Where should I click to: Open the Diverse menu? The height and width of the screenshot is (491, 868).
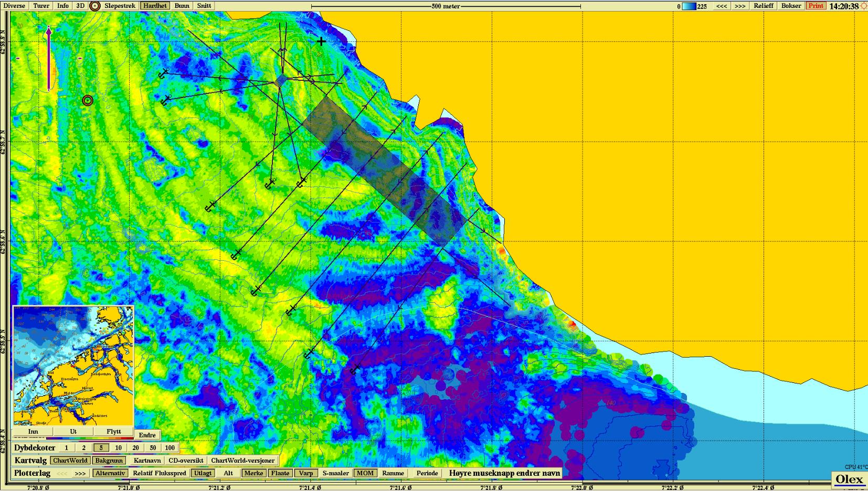click(x=14, y=6)
